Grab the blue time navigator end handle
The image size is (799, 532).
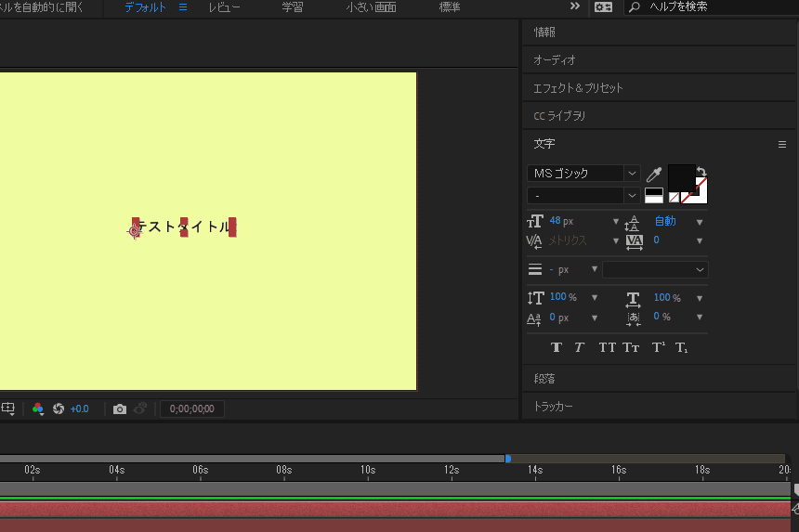point(508,459)
